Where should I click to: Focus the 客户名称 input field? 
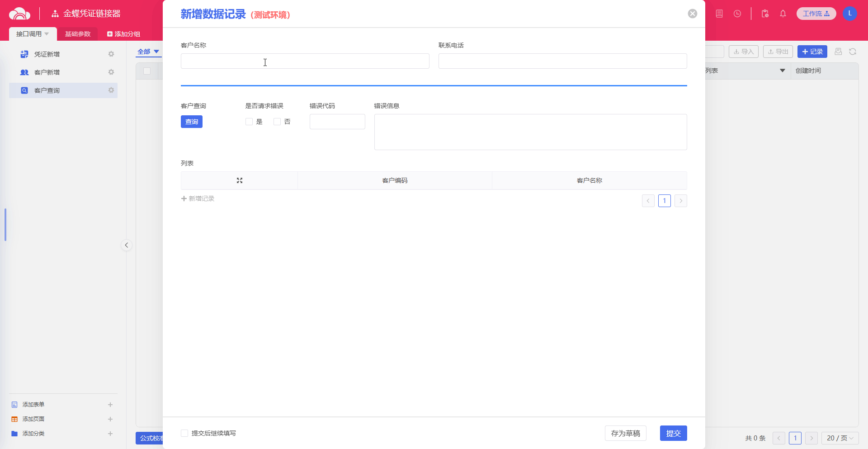[305, 61]
